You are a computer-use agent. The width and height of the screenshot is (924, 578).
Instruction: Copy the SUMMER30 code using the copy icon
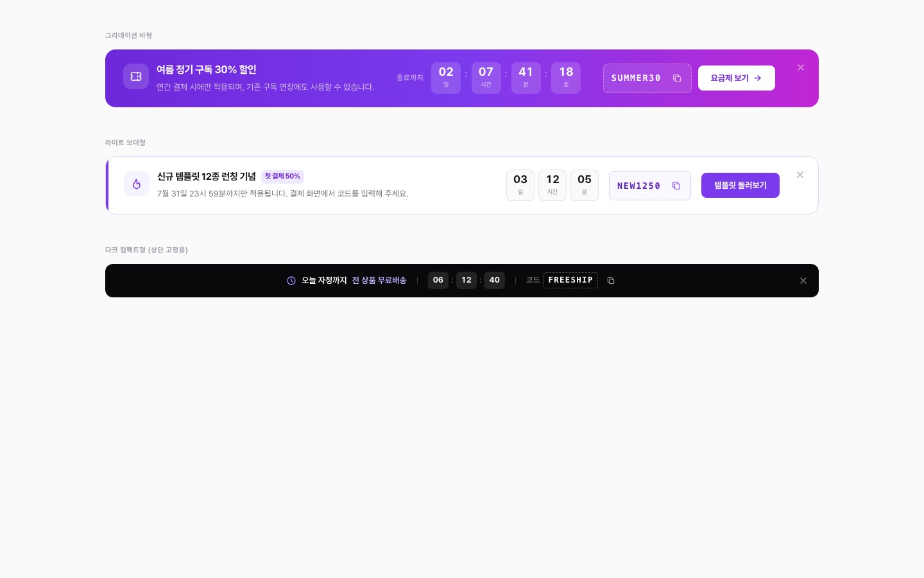[x=677, y=78]
